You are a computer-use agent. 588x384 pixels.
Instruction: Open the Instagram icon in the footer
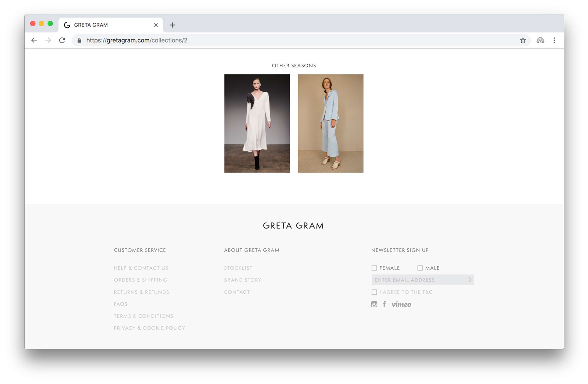[x=374, y=304]
